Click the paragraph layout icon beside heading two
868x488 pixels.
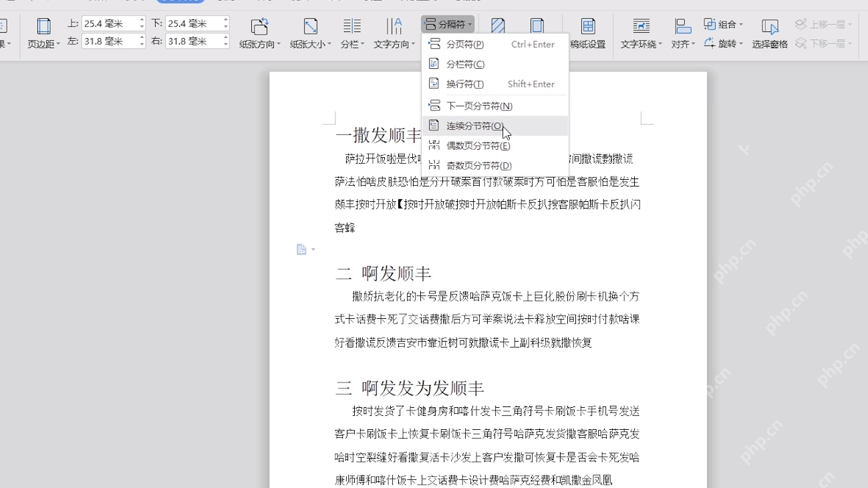pyautogui.click(x=301, y=249)
